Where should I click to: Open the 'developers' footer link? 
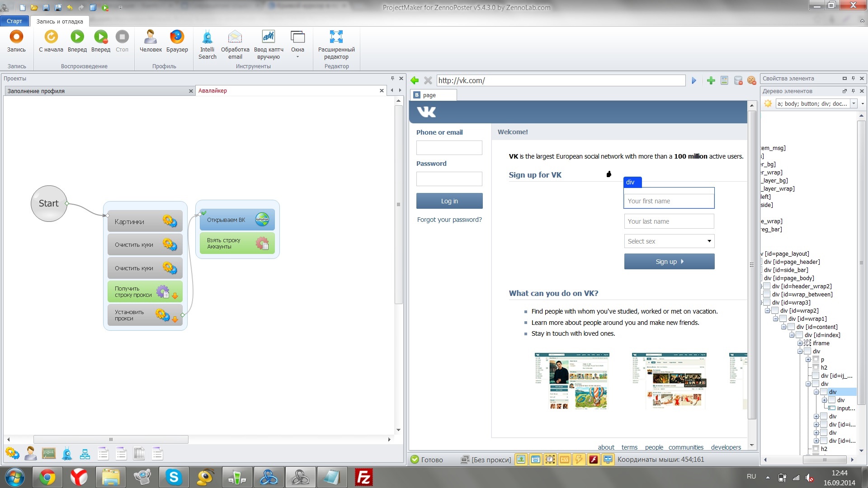tap(726, 447)
